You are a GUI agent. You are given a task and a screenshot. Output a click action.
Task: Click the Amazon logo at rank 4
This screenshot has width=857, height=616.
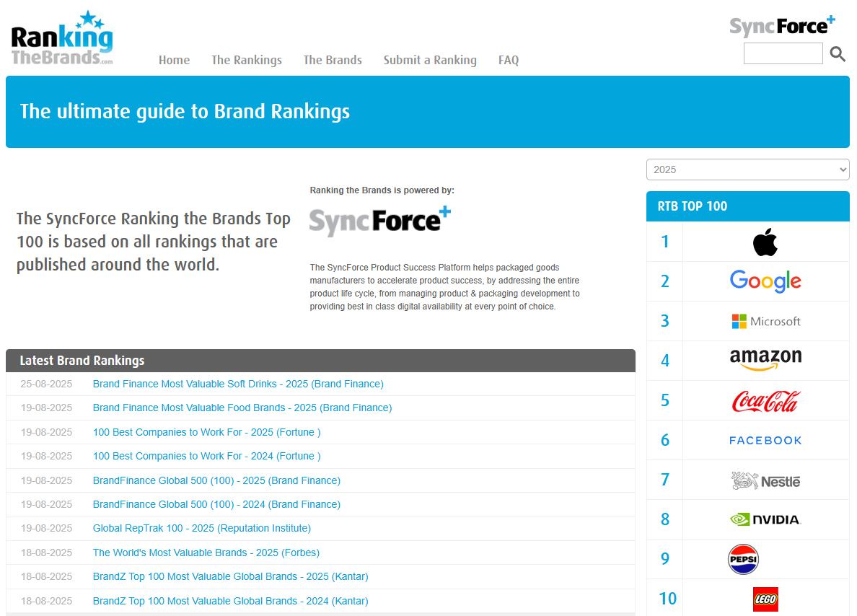click(765, 359)
